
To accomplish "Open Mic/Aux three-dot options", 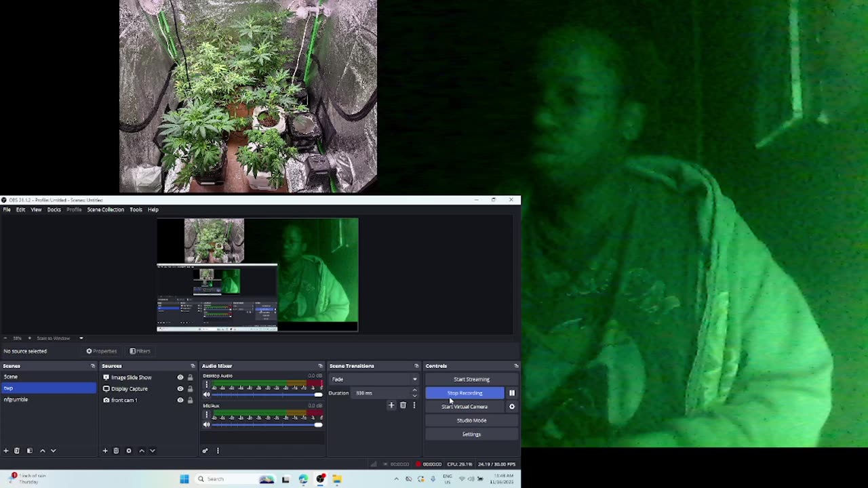I will [207, 415].
